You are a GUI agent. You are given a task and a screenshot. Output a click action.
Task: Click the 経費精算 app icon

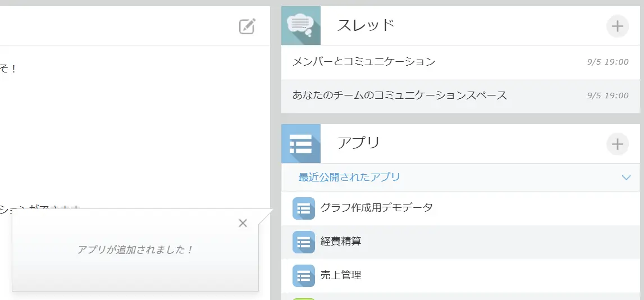(x=303, y=242)
